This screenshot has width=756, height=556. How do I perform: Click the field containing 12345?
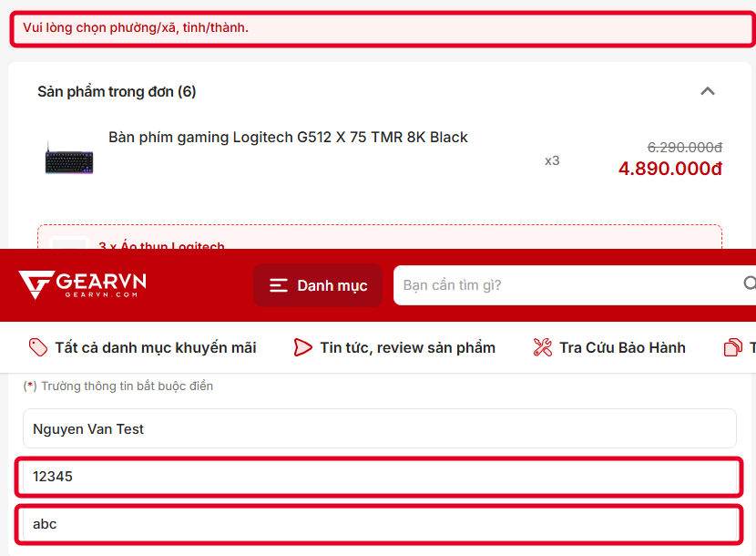click(380, 477)
